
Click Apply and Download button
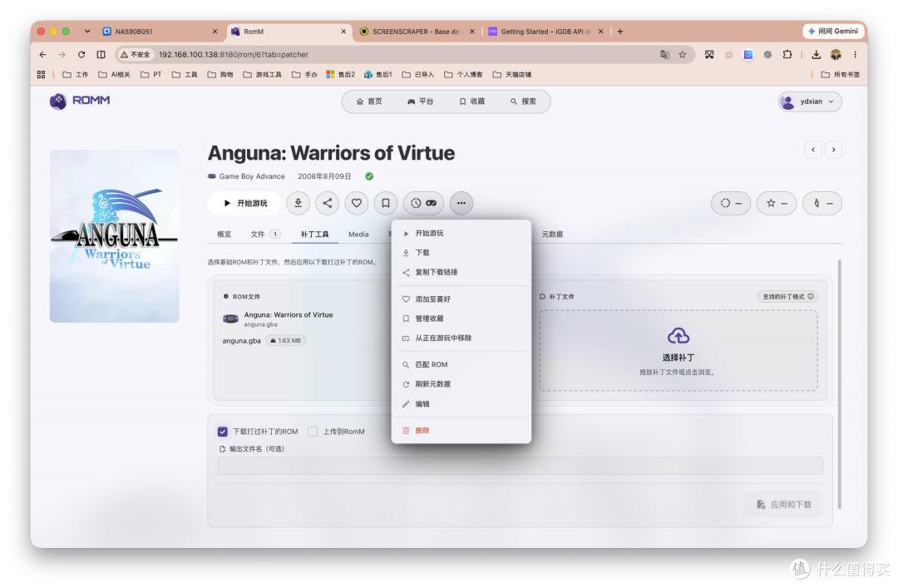pyautogui.click(x=783, y=504)
